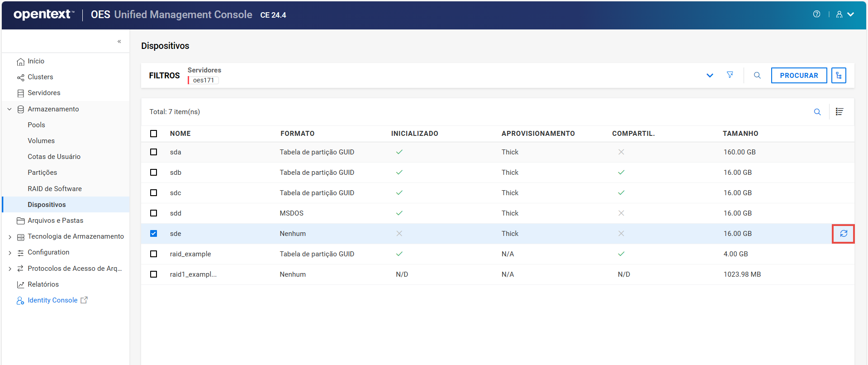Image resolution: width=868 pixels, height=365 pixels.
Task: Uncheck the sde device checkbox
Action: pos(154,234)
